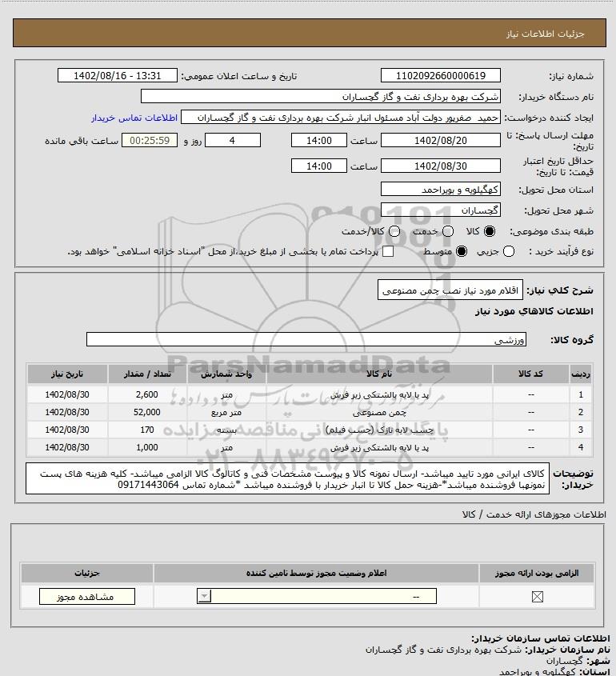Select the متوسط purchase type radio

tap(462, 251)
